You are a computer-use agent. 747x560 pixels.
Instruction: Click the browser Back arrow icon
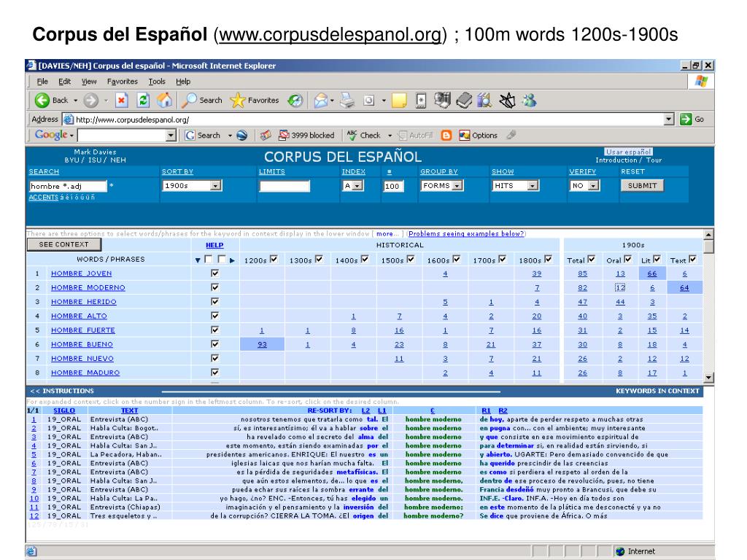click(42, 100)
